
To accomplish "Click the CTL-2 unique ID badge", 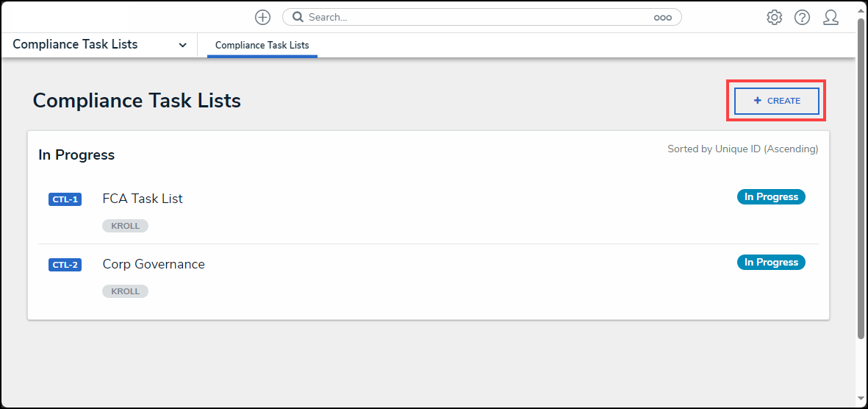I will [65, 265].
